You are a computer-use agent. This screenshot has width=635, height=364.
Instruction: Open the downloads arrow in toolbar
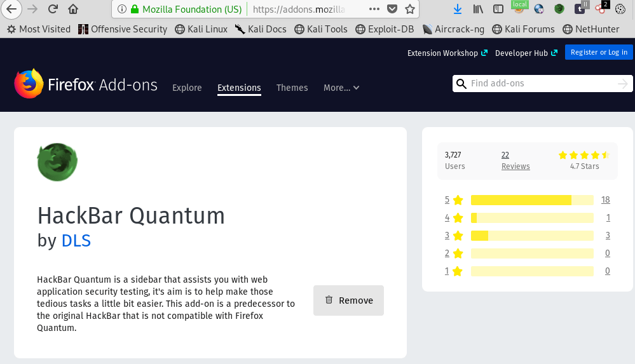[x=458, y=10]
